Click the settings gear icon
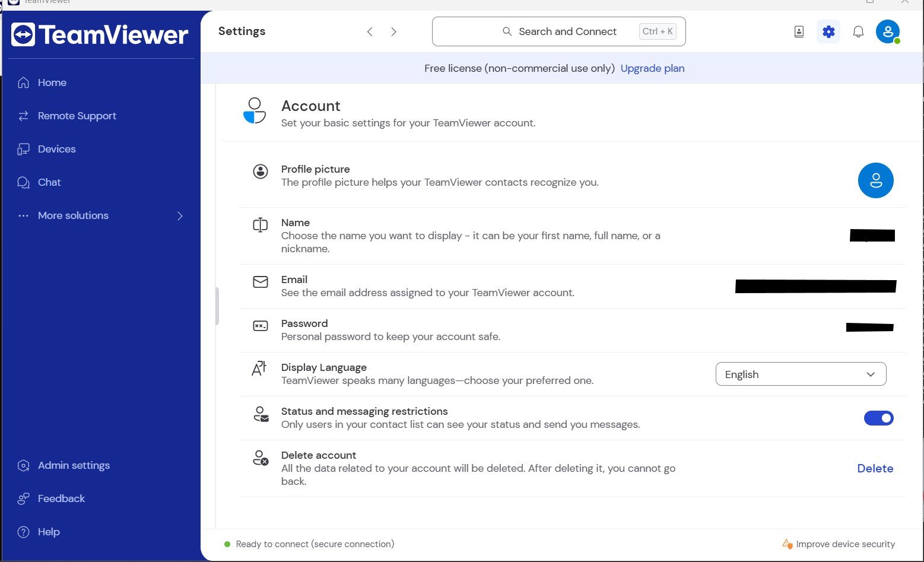 (x=828, y=31)
